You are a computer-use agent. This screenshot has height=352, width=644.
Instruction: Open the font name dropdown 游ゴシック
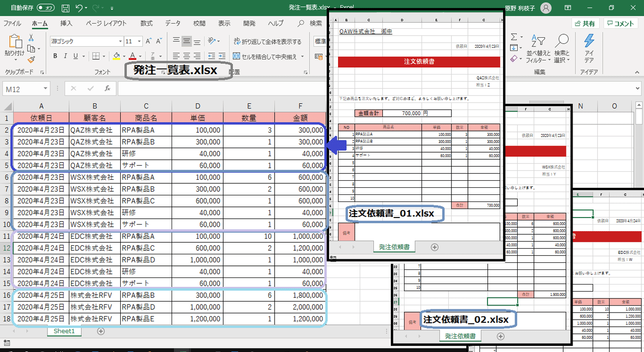click(120, 41)
